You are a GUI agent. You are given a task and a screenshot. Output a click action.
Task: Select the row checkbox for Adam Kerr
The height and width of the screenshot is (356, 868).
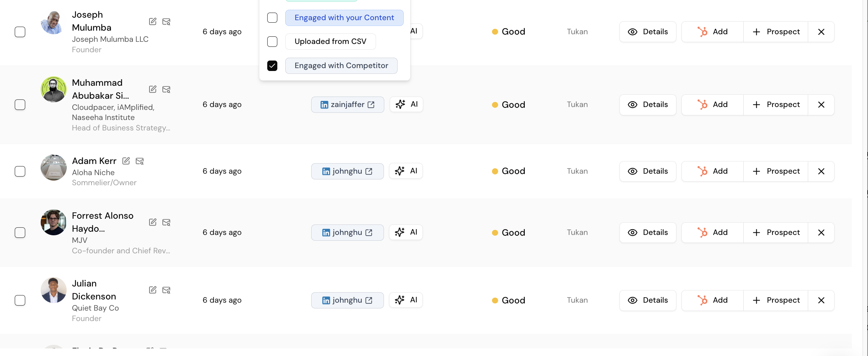(20, 172)
